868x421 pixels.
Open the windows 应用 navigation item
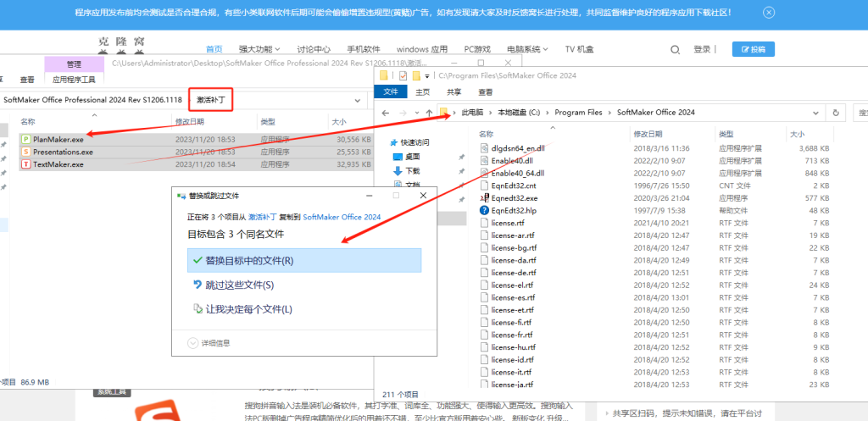pyautogui.click(x=422, y=49)
